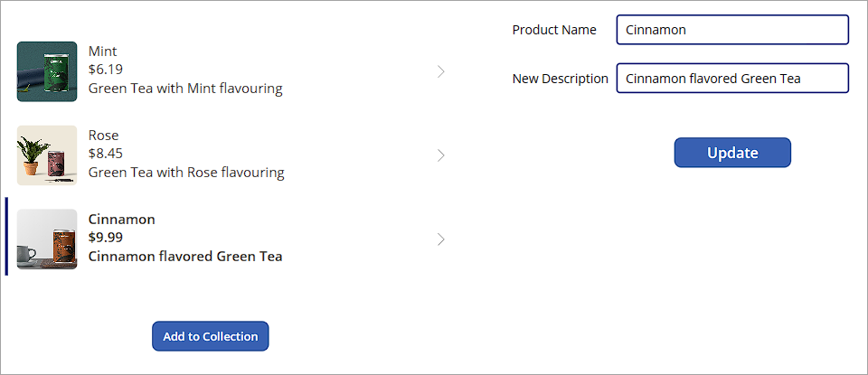Focus the New Description input box
Viewport: 868px width, 375px height.
coord(731,79)
